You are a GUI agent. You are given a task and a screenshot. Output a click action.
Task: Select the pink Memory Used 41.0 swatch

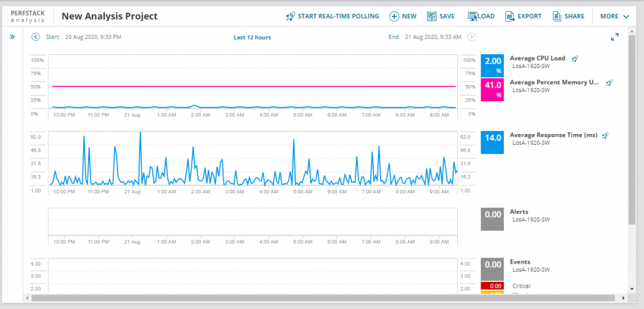point(492,89)
